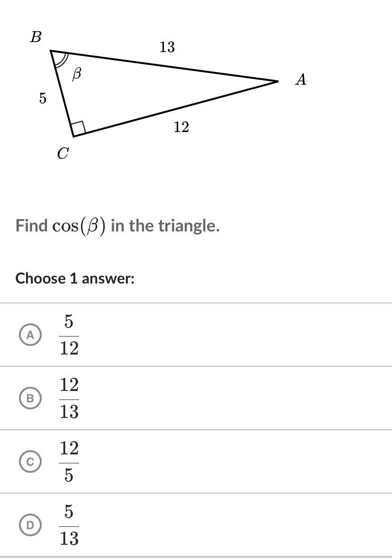Mark answer choice C circle
This screenshot has width=392, height=559.
pos(30,461)
